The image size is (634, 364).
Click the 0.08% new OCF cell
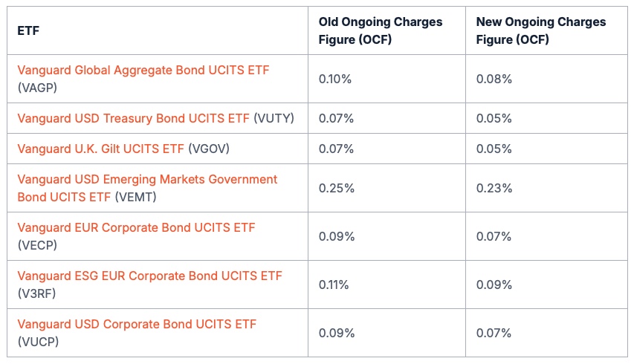[x=494, y=79]
